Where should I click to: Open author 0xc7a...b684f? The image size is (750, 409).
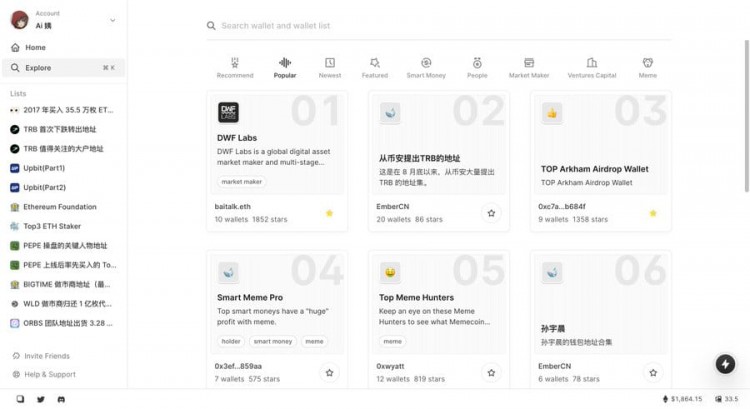562,207
